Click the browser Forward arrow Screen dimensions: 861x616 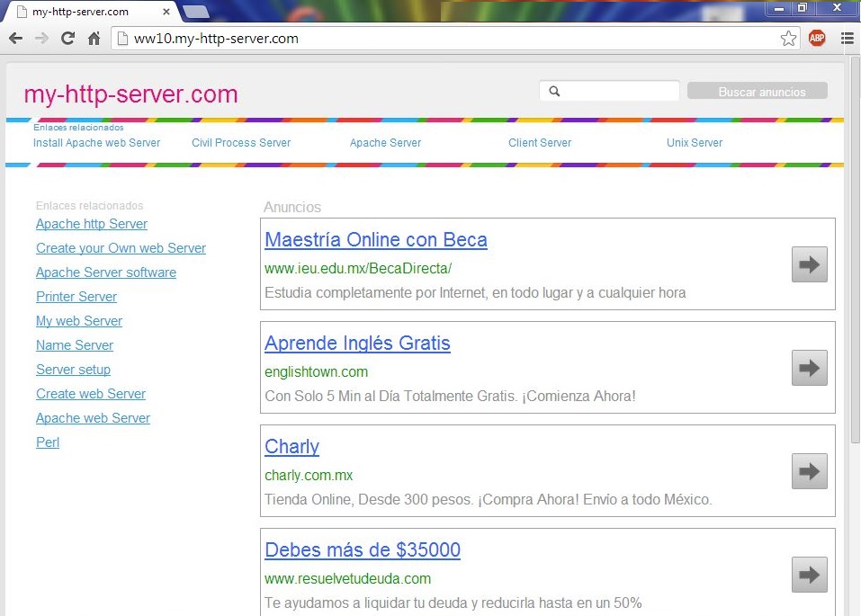pyautogui.click(x=41, y=39)
